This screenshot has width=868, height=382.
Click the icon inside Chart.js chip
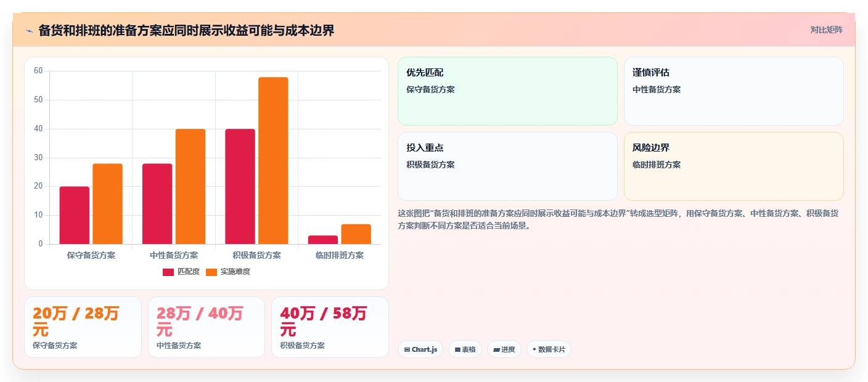407,349
